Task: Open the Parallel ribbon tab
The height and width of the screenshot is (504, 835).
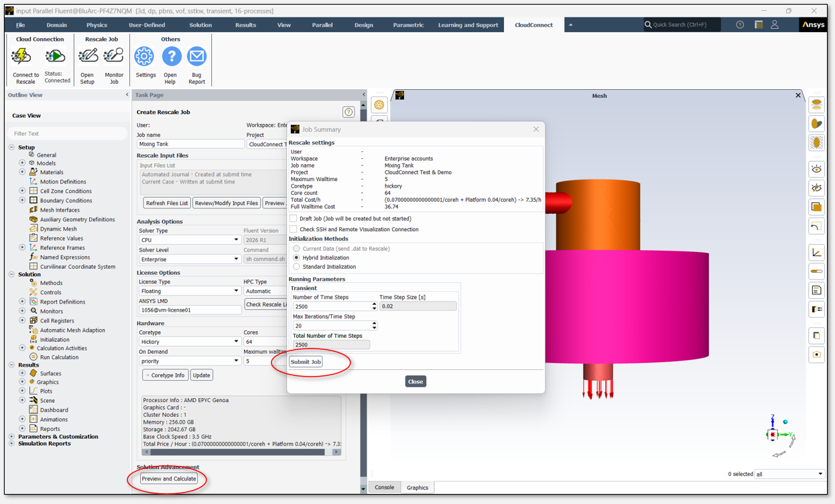Action: pyautogui.click(x=322, y=25)
